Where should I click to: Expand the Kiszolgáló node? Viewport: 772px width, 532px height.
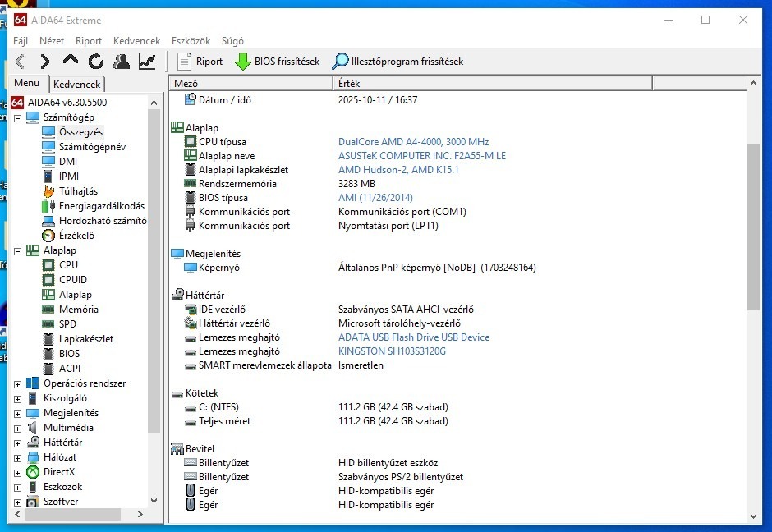[18, 399]
